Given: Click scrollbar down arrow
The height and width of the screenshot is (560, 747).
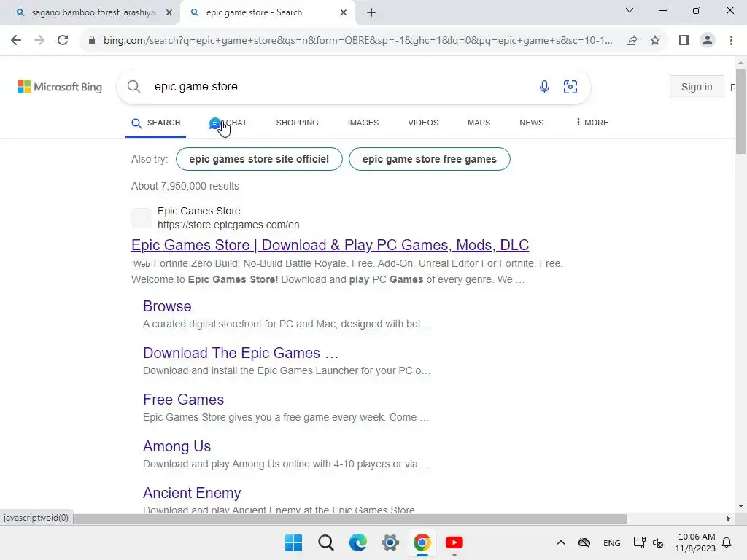Looking at the screenshot, I should (x=740, y=506).
